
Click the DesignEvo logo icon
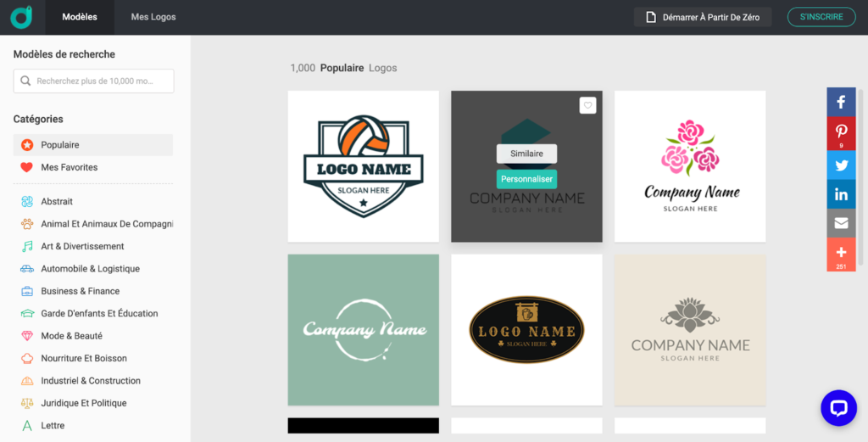pyautogui.click(x=21, y=17)
